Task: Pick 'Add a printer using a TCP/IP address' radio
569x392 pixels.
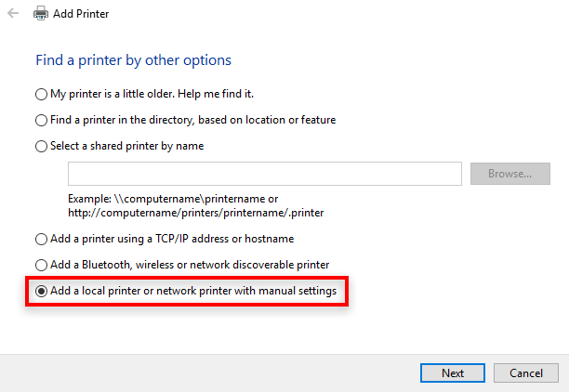Action: click(41, 240)
